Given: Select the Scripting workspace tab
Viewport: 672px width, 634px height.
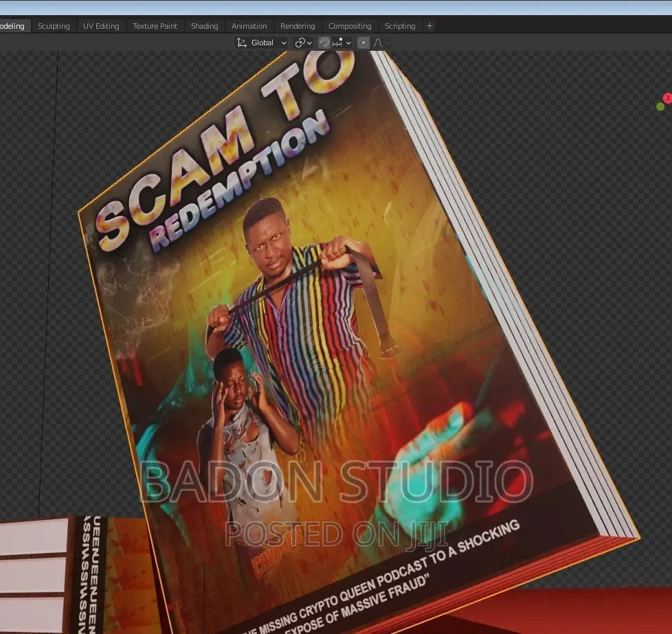Looking at the screenshot, I should pos(400,26).
